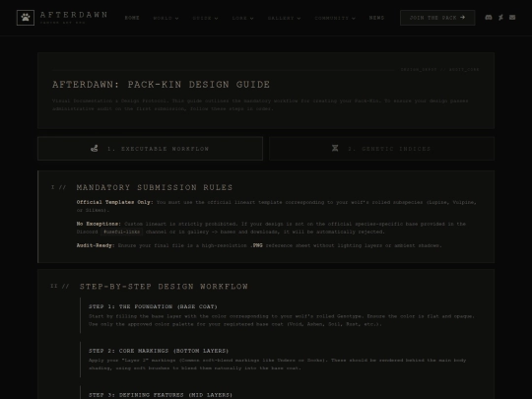Click the .PNG file format text
This screenshot has height=399, width=532.
pos(256,245)
